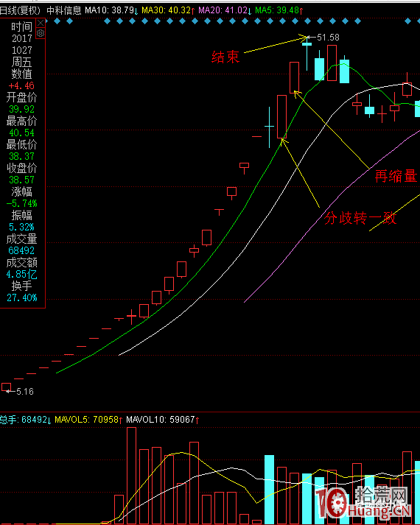Viewport: 420px width, 525px height.
Task: Click the 5.16 low price marker
Action: 25,392
